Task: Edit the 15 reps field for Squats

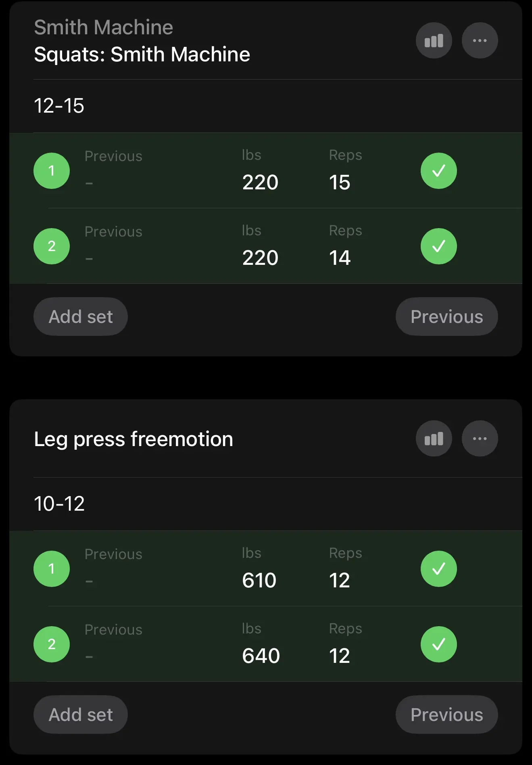Action: 340,182
